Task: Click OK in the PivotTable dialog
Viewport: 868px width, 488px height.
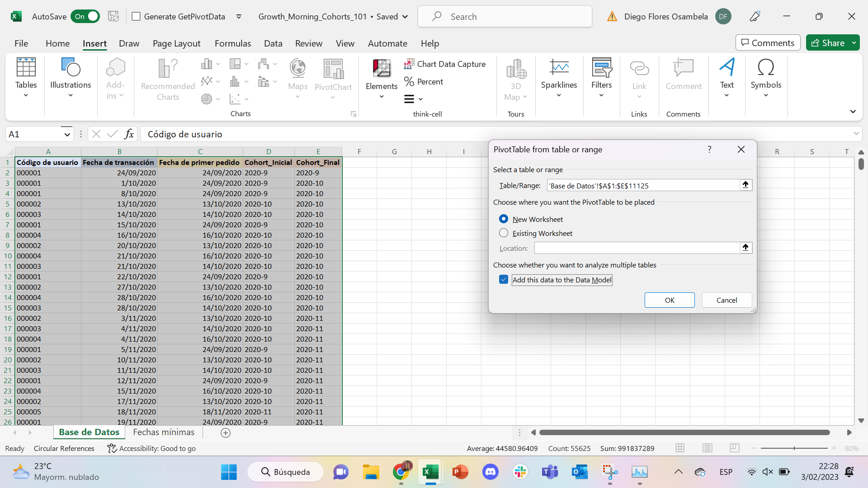Action: tap(670, 300)
